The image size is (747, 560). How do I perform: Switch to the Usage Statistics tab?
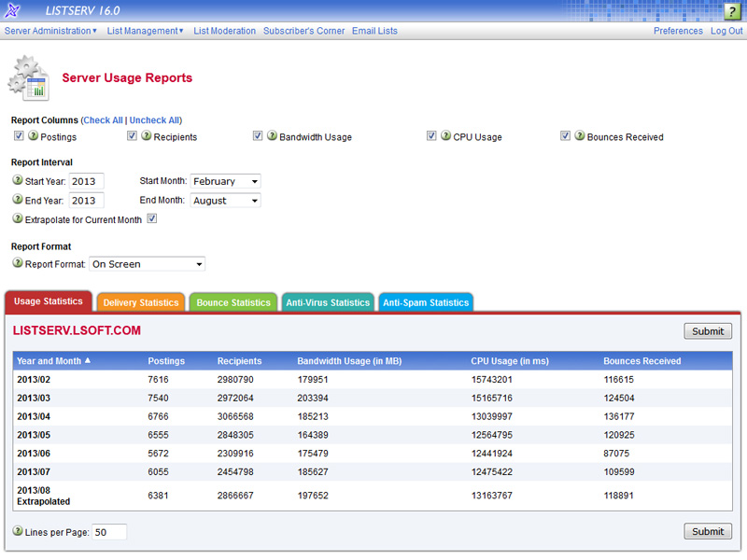(49, 301)
